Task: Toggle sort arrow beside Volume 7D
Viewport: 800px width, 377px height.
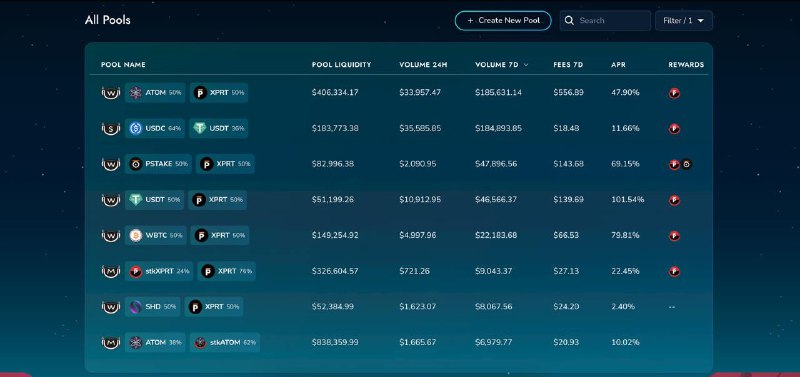Action: tap(526, 65)
